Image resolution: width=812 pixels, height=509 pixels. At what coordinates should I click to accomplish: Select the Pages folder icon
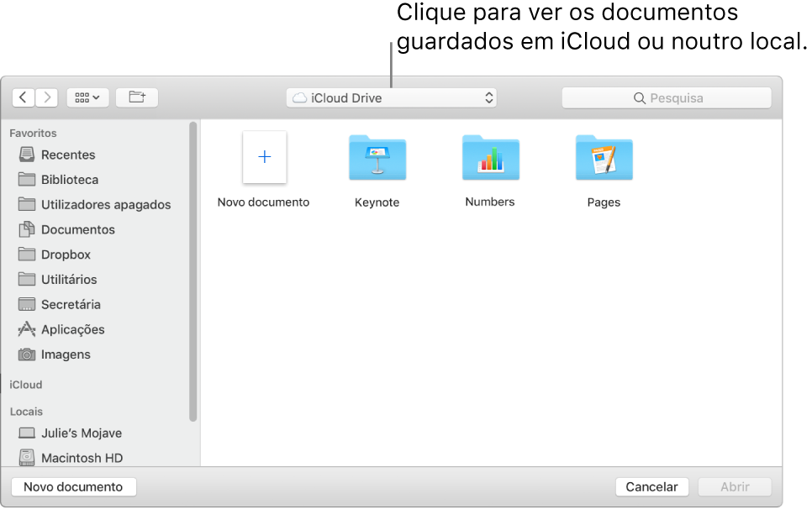(604, 157)
